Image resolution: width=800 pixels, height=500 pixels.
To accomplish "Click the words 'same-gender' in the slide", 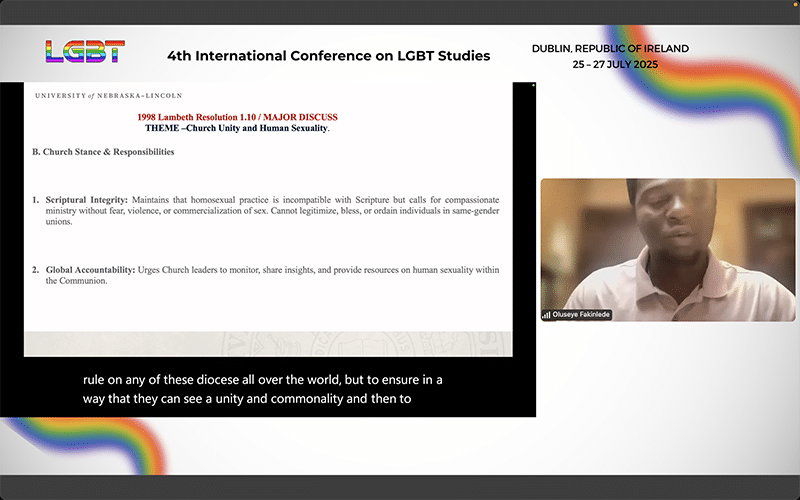I will 477,211.
